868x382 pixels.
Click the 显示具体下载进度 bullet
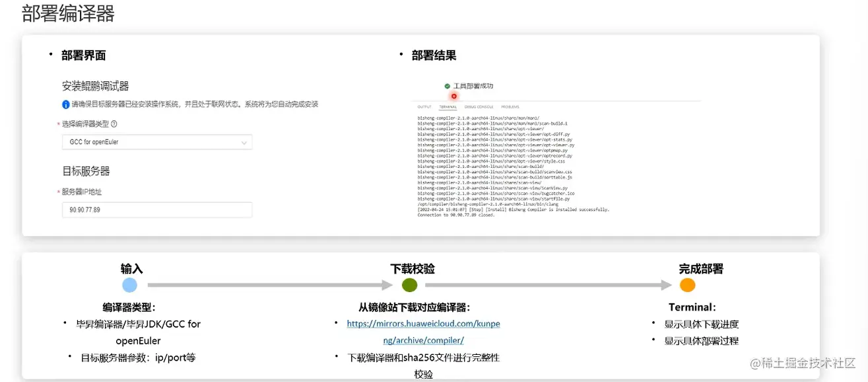[702, 325]
